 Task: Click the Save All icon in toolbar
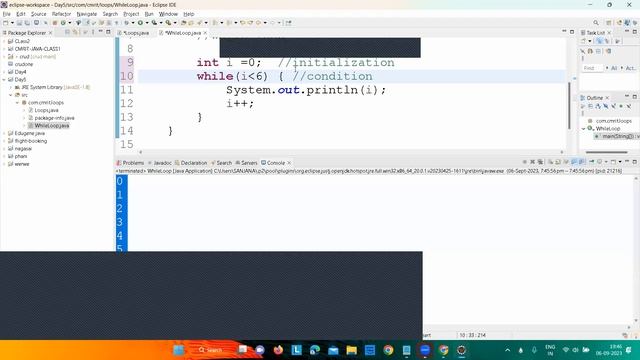(27, 23)
